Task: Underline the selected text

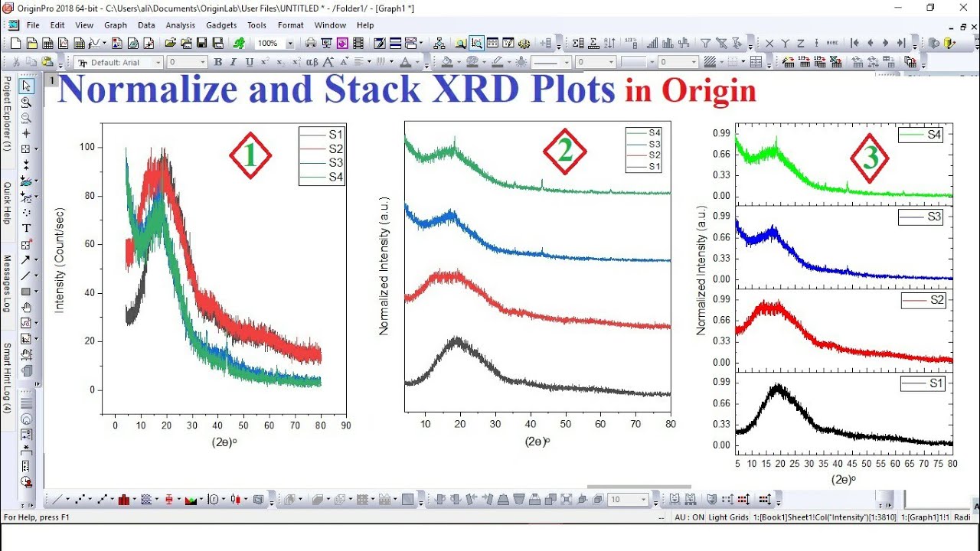Action: click(250, 62)
